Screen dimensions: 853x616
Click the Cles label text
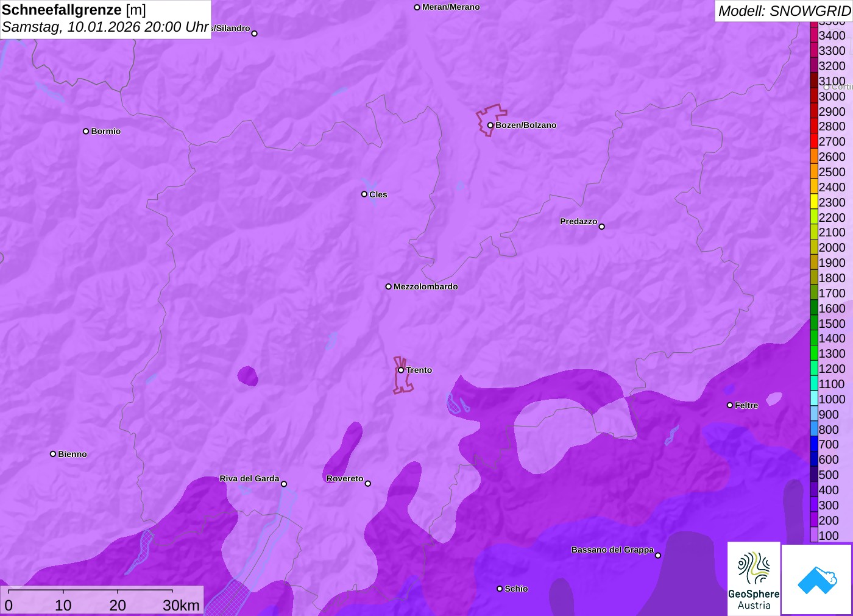pos(378,194)
